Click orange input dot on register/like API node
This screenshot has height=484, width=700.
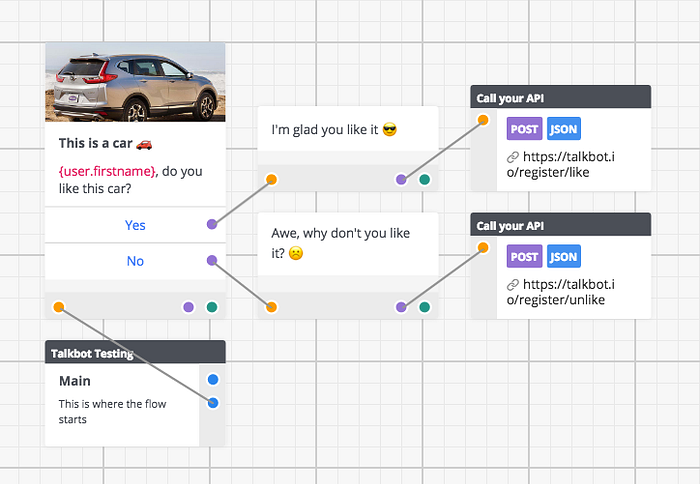483,120
